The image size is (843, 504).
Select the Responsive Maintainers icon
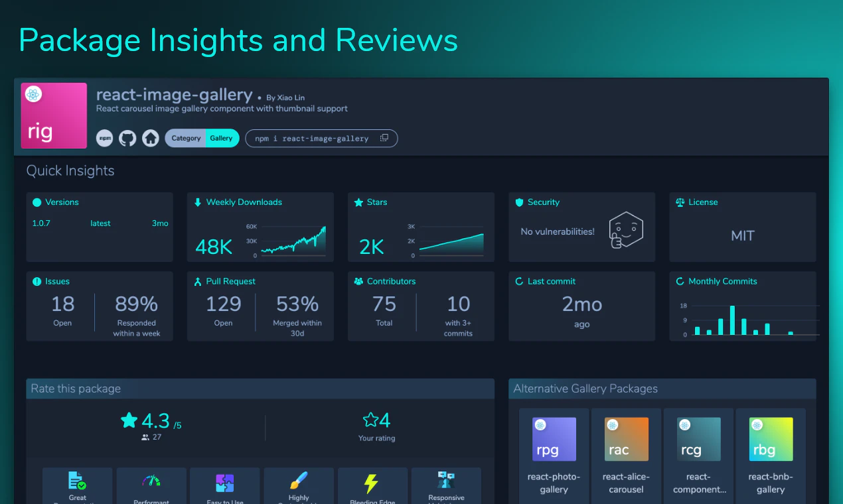point(445,481)
